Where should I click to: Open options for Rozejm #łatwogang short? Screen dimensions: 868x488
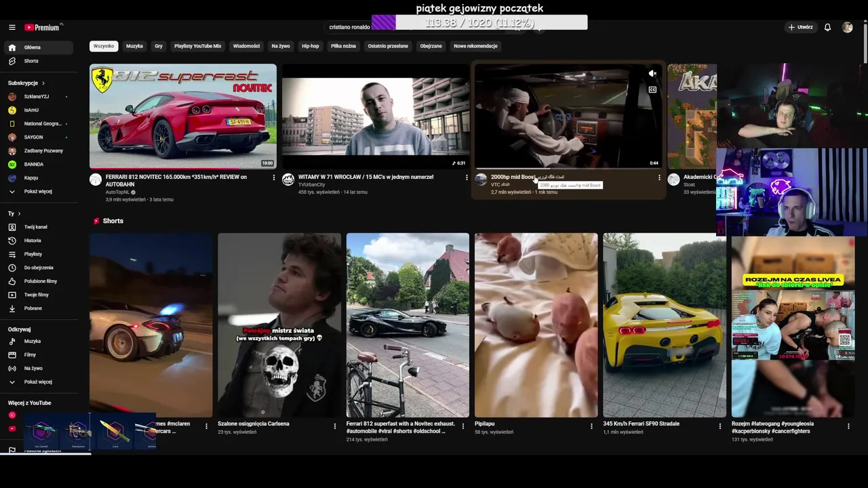point(848,426)
